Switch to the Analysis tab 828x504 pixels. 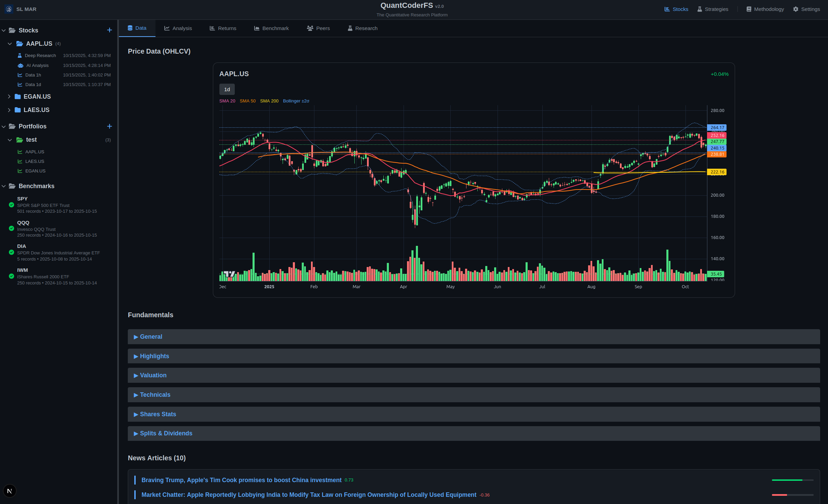pos(178,28)
